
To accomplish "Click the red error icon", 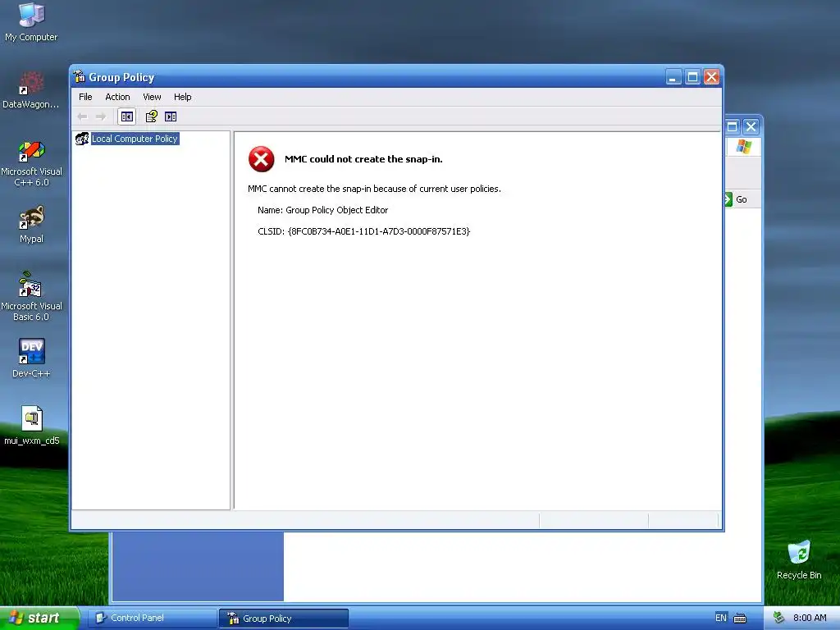I will point(262,159).
